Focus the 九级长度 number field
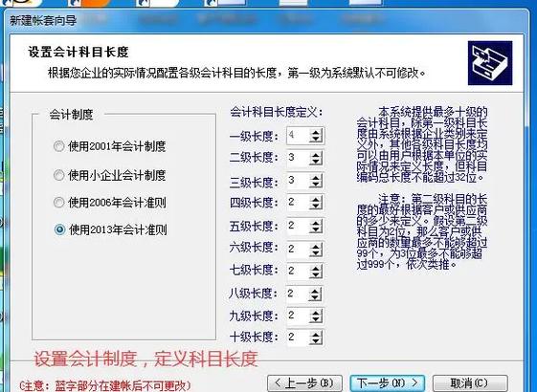The image size is (537, 392). 298,316
